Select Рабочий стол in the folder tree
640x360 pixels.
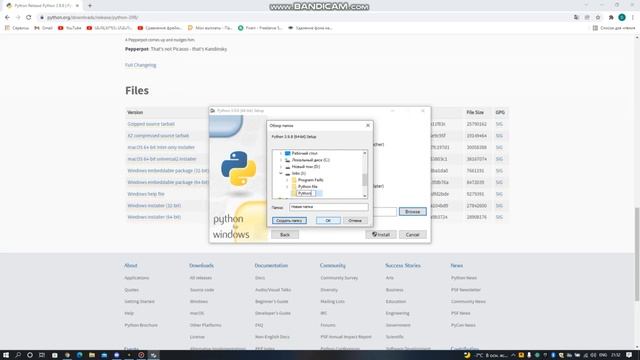[304, 153]
